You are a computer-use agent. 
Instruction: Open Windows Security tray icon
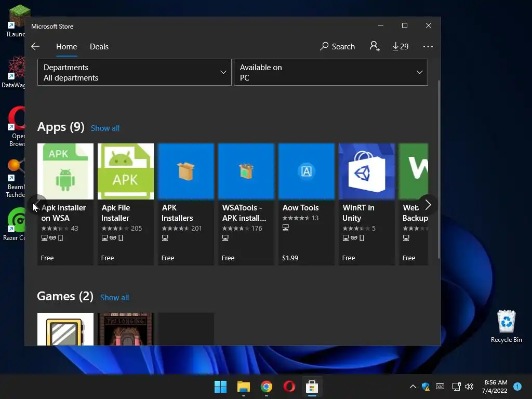point(426,387)
